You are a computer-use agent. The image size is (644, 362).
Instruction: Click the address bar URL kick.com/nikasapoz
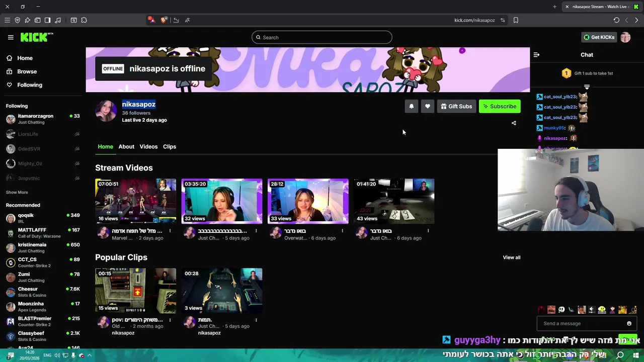tap(474, 20)
